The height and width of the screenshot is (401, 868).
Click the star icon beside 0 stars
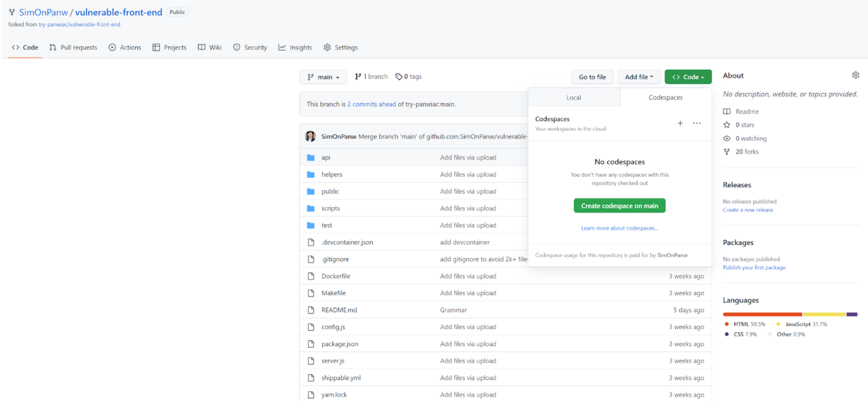click(727, 125)
